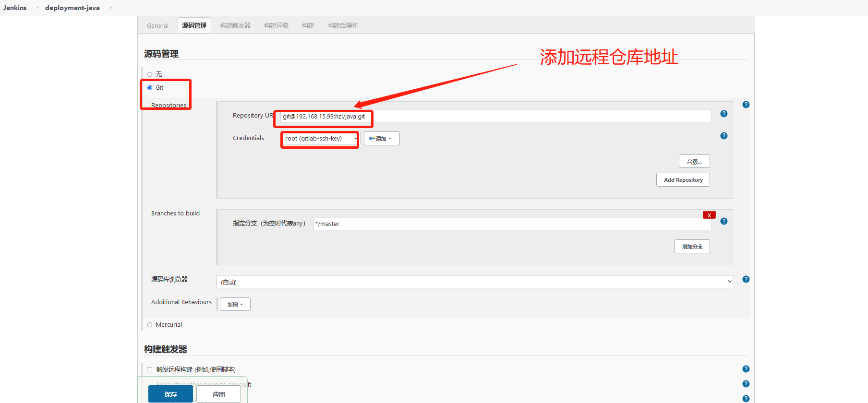
Task: Select the Mercurial radio button
Action: pyautogui.click(x=150, y=325)
